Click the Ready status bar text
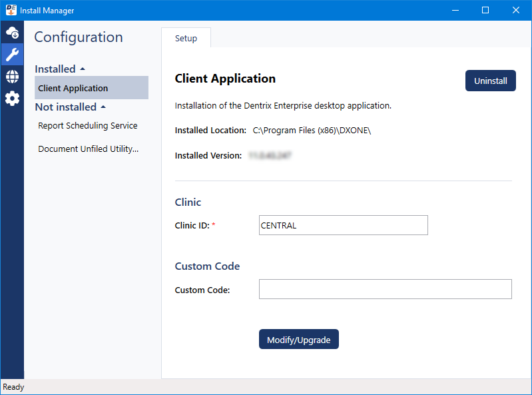Image resolution: width=532 pixels, height=395 pixels. 13,387
